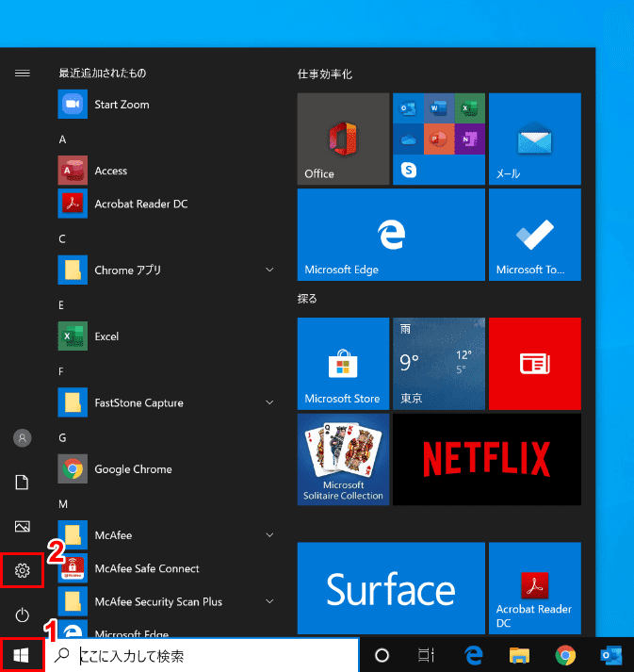Image resolution: width=634 pixels, height=672 pixels.
Task: Open McAfee Safe Connect
Action: click(x=167, y=568)
